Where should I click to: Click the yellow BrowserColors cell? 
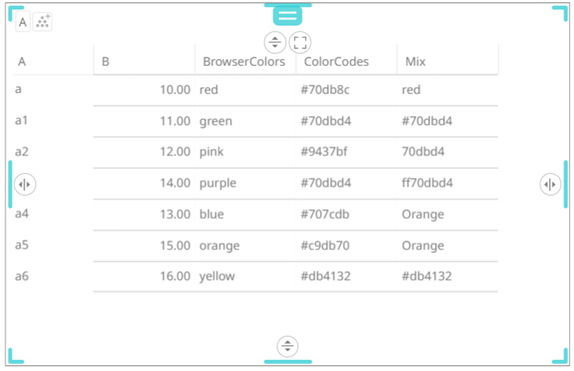(x=217, y=276)
